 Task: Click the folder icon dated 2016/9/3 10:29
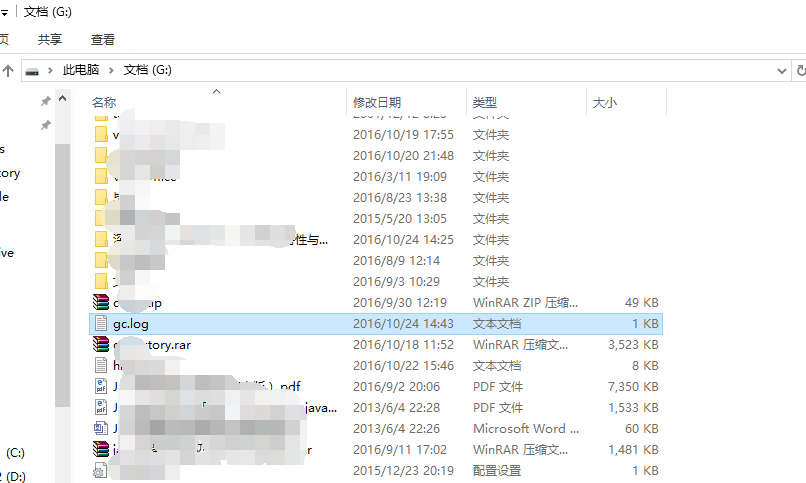(101, 281)
